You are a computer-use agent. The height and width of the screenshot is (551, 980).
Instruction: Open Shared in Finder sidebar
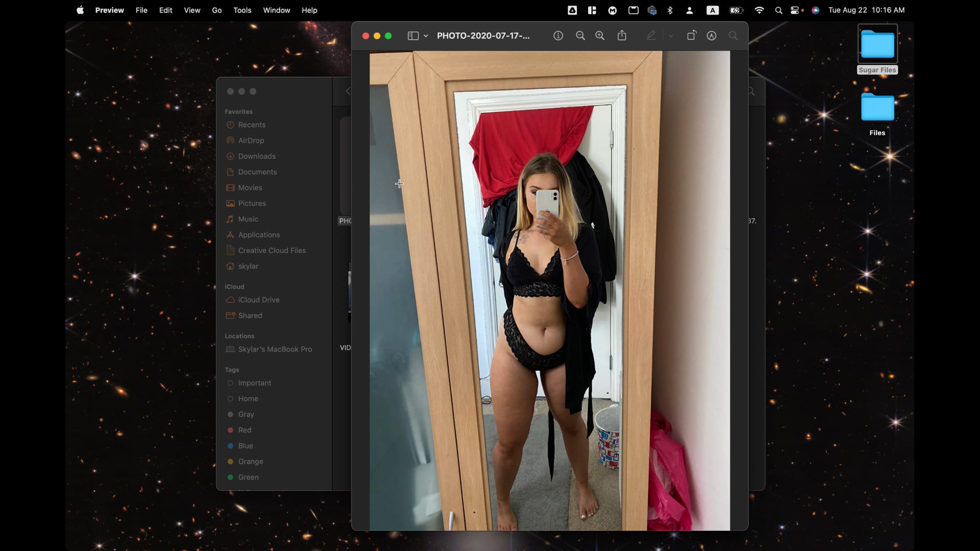pyautogui.click(x=250, y=316)
